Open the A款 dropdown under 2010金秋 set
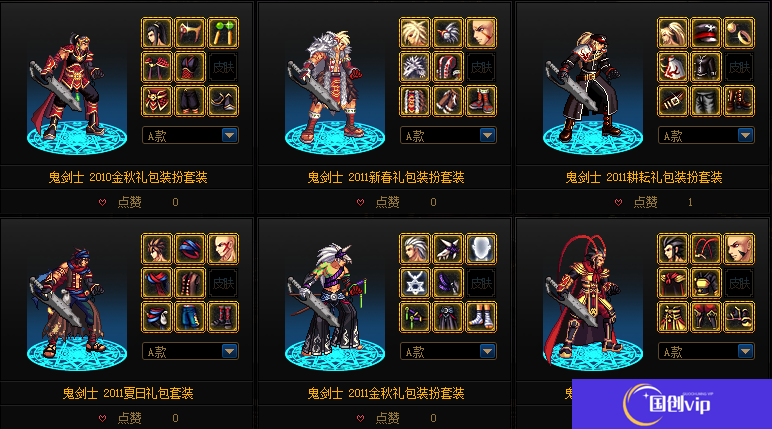 [190, 135]
